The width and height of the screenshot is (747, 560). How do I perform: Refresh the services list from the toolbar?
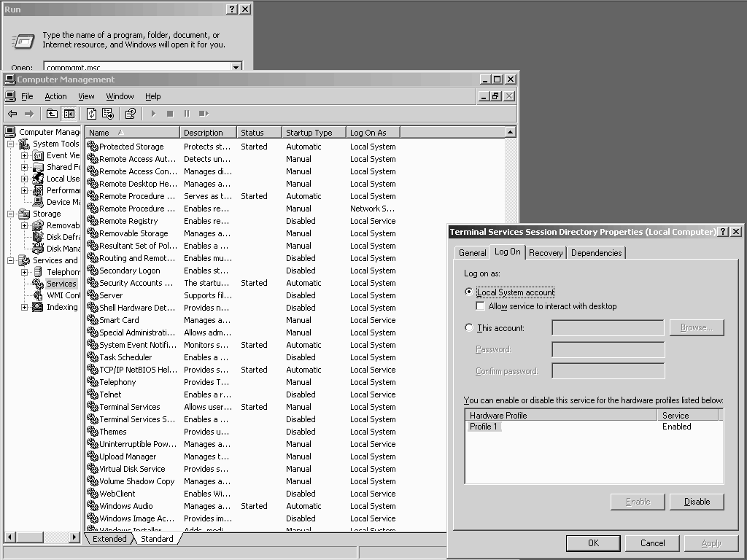click(x=91, y=114)
